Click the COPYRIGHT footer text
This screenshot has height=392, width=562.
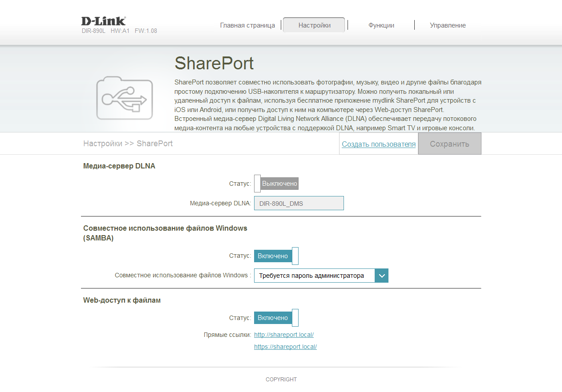[281, 380]
